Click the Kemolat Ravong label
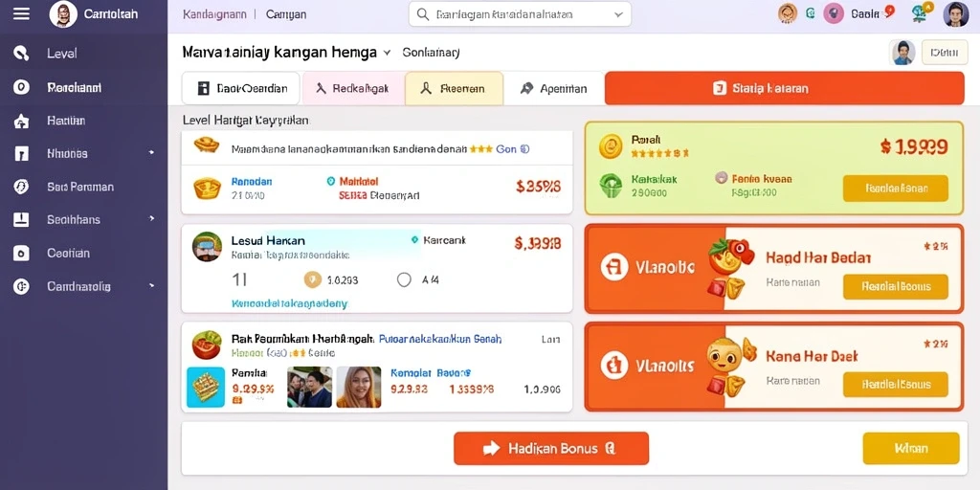Screen dimensions: 980x490 coord(431,372)
